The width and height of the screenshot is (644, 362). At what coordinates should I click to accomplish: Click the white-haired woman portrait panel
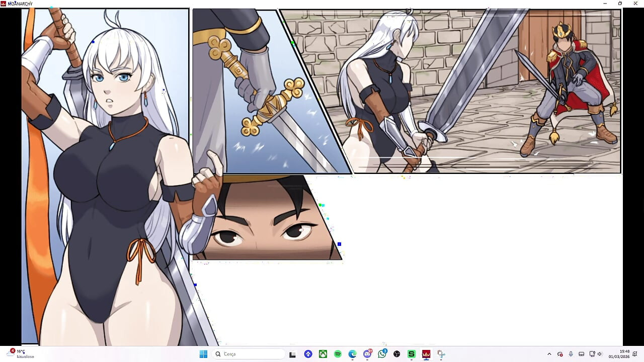[105, 176]
